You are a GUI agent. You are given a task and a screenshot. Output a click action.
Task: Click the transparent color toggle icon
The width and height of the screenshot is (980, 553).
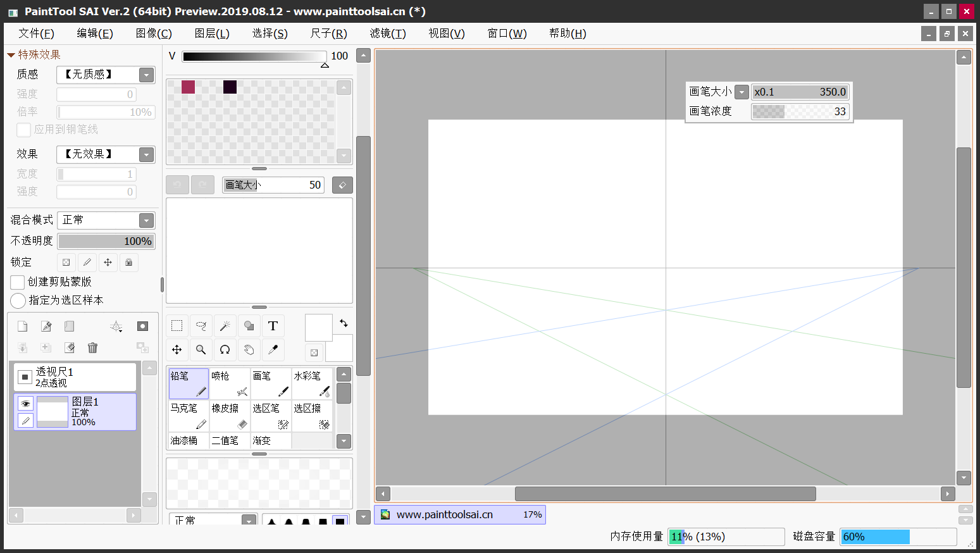(x=314, y=352)
